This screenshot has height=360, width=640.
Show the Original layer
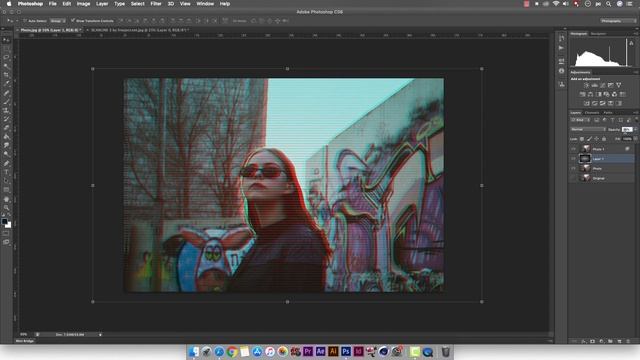(573, 178)
